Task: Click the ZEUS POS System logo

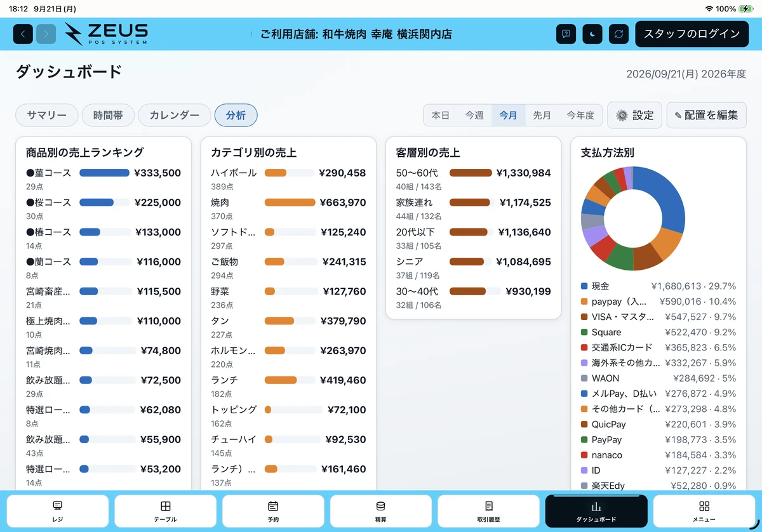Action: (x=106, y=34)
